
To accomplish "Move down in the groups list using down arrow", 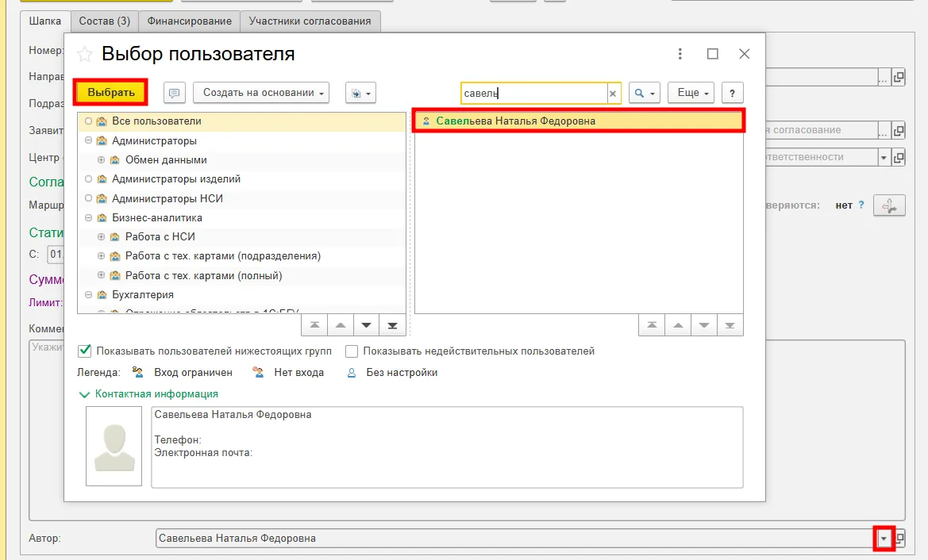I will click(366, 325).
